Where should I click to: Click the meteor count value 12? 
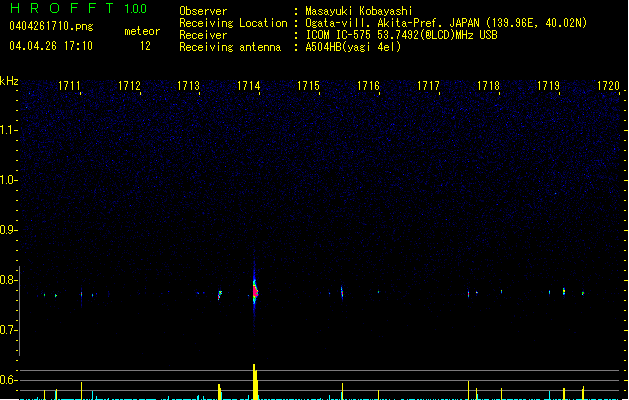coord(145,46)
